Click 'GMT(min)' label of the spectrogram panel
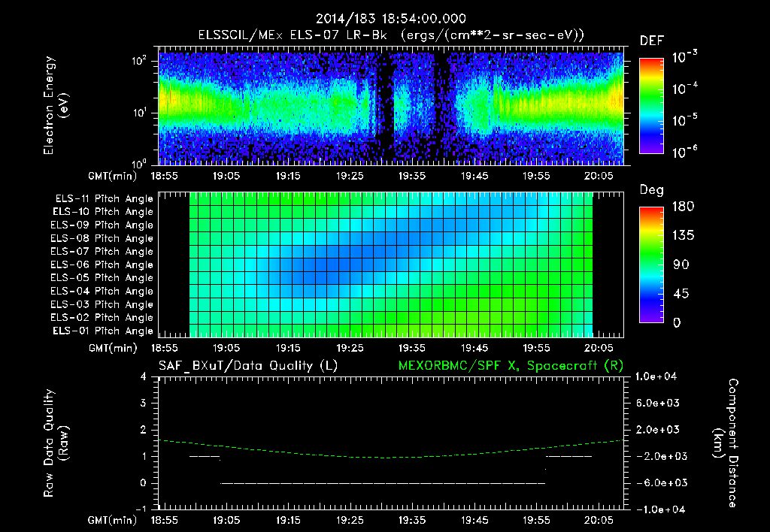This screenshot has height=532, width=770. click(113, 176)
